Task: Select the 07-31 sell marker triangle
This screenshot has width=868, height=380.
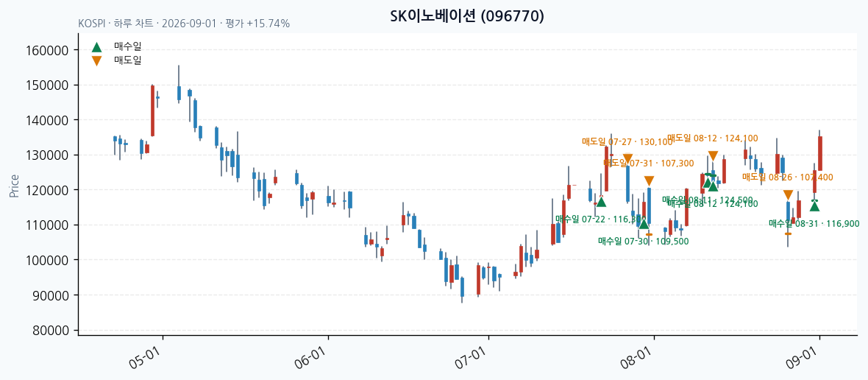Action: pos(650,181)
